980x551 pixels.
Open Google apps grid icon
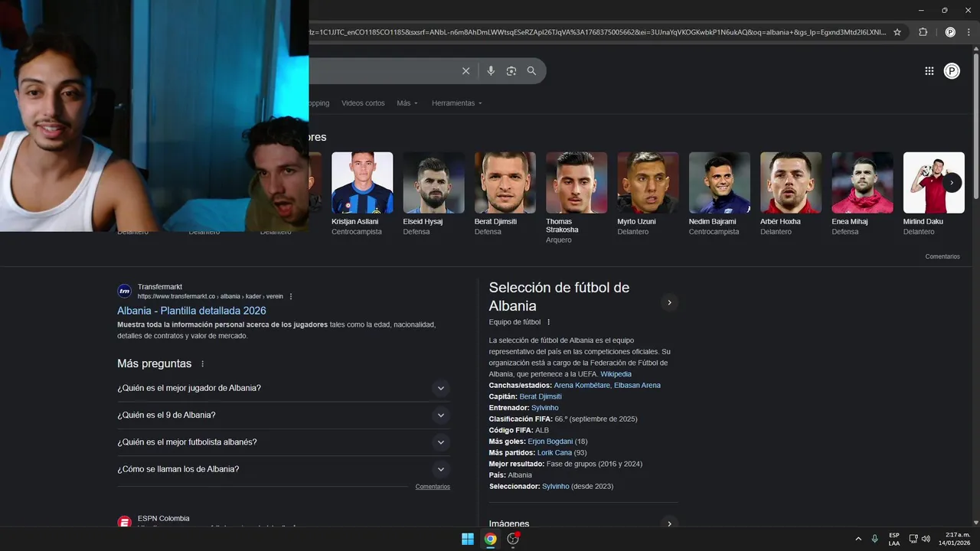pos(929,71)
